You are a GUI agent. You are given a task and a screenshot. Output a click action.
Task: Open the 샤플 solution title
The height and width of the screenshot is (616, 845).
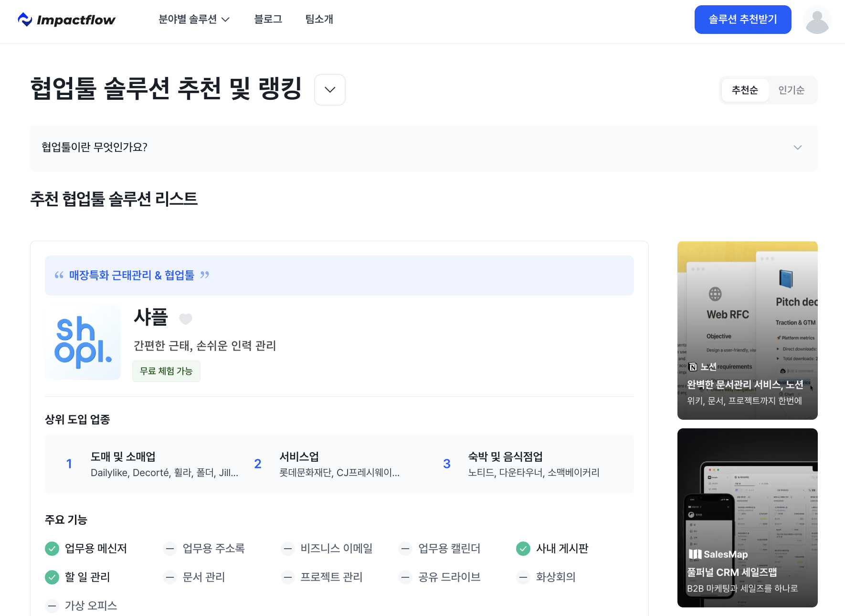[151, 318]
